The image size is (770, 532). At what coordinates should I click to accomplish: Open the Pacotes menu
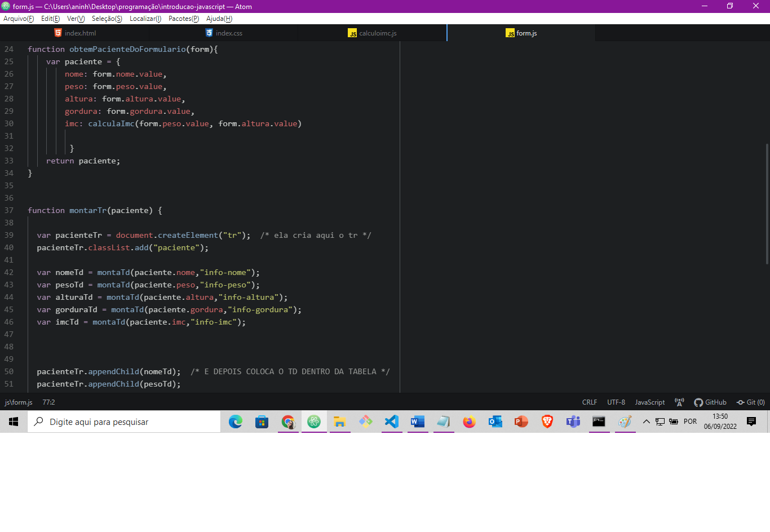[x=184, y=19]
